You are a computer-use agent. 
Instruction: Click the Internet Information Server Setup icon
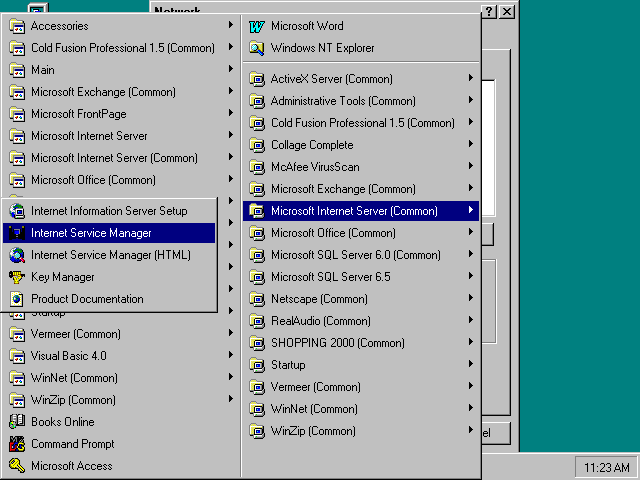17,211
